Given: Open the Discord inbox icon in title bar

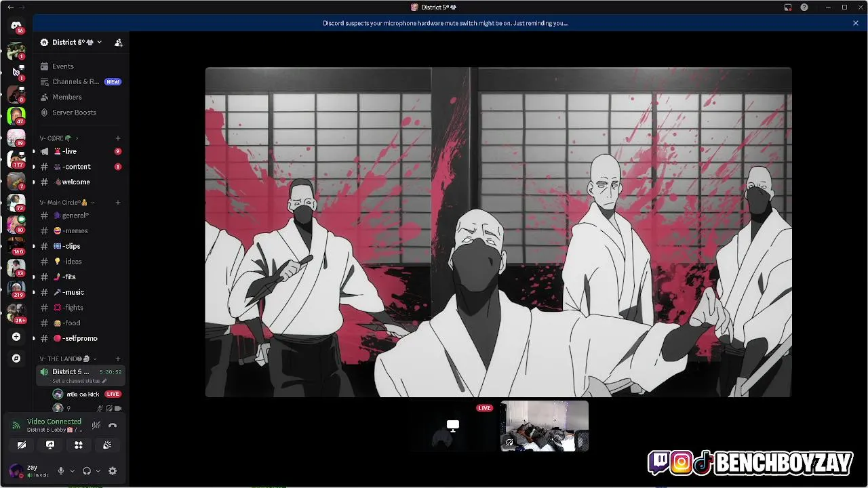Looking at the screenshot, I should [x=788, y=7].
